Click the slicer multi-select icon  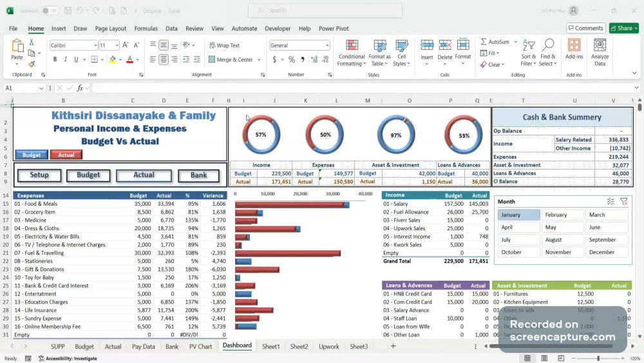pos(611,201)
